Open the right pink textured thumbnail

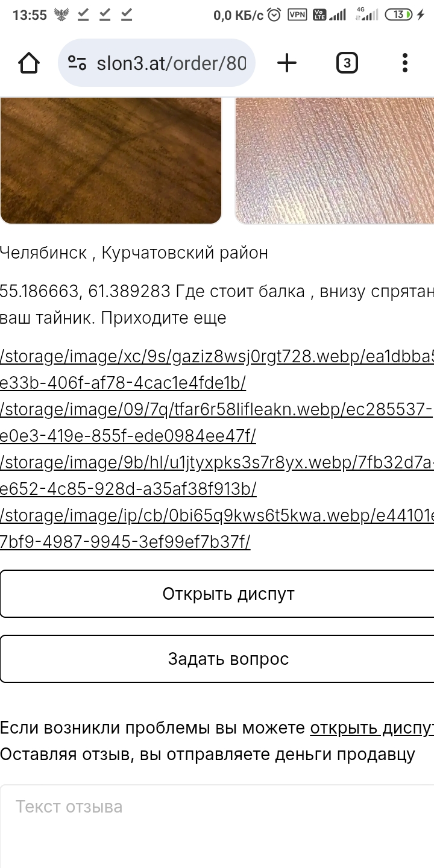point(335,160)
